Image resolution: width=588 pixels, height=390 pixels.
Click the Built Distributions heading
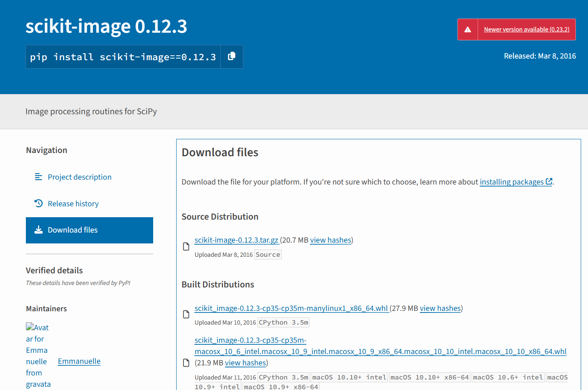pyautogui.click(x=218, y=285)
